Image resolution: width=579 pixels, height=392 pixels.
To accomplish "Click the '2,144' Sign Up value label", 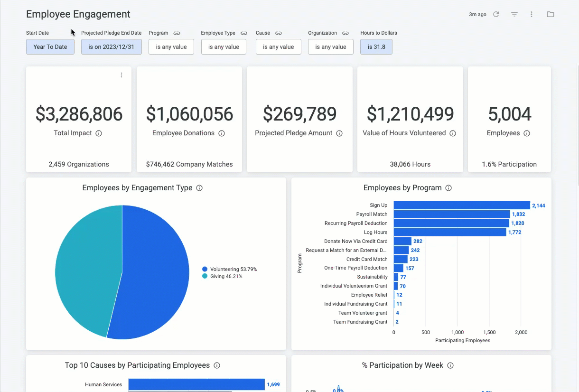I will pyautogui.click(x=539, y=205).
